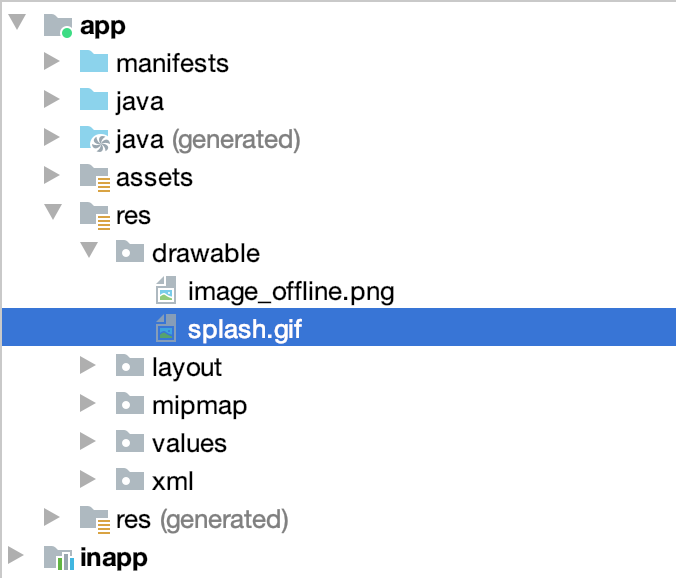
Task: Click the manifests folder icon
Action: click(94, 61)
